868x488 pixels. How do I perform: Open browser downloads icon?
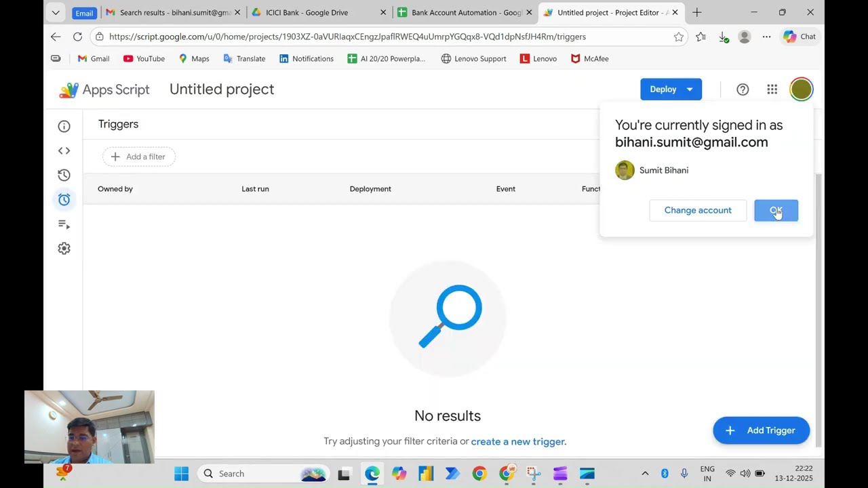coord(723,37)
